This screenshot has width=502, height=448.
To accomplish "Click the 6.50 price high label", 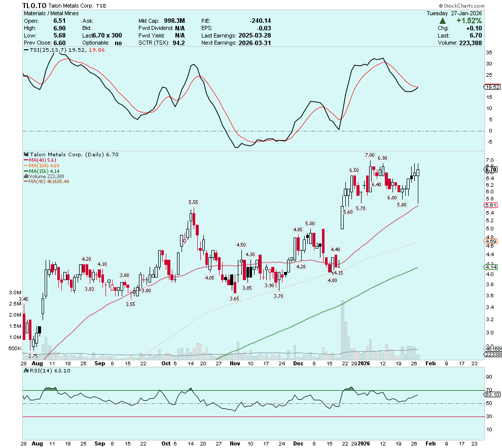I will point(354,170).
